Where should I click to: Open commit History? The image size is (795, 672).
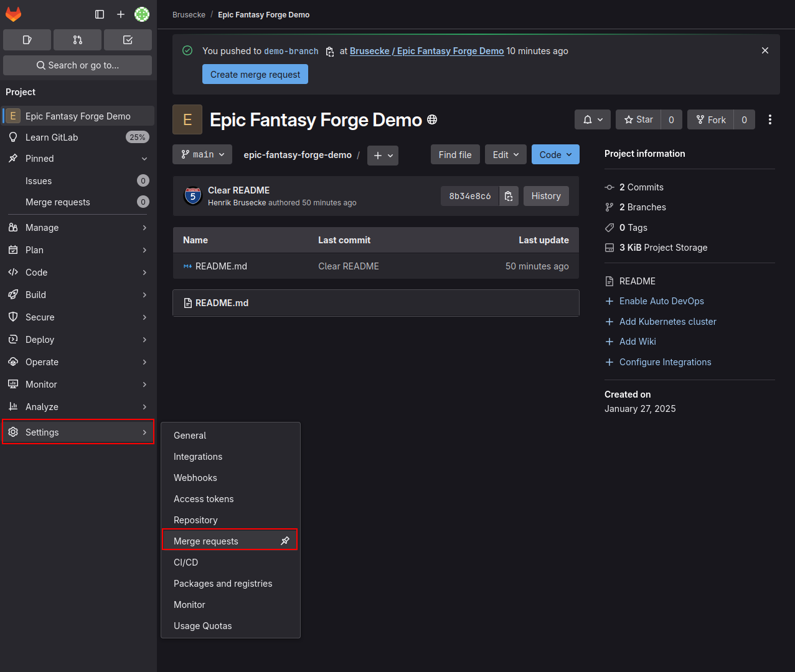546,196
